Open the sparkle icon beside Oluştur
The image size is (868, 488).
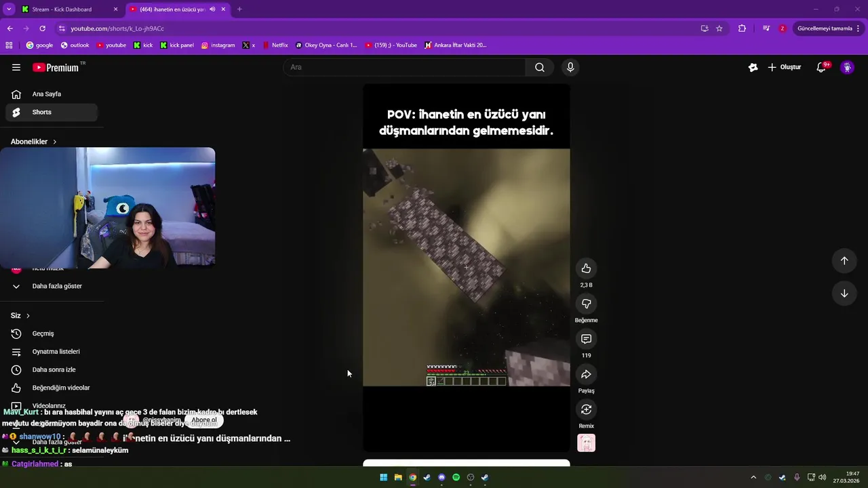tap(753, 67)
